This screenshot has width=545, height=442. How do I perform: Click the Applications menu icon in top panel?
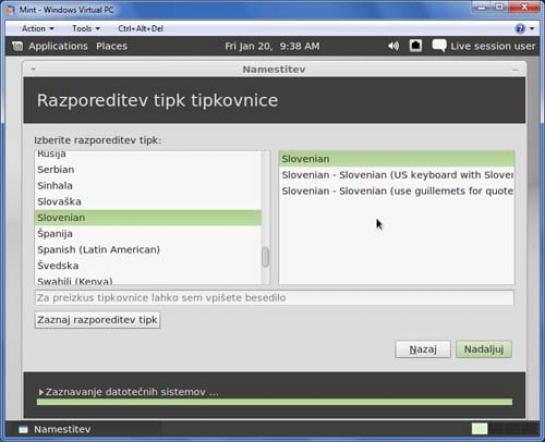click(17, 46)
